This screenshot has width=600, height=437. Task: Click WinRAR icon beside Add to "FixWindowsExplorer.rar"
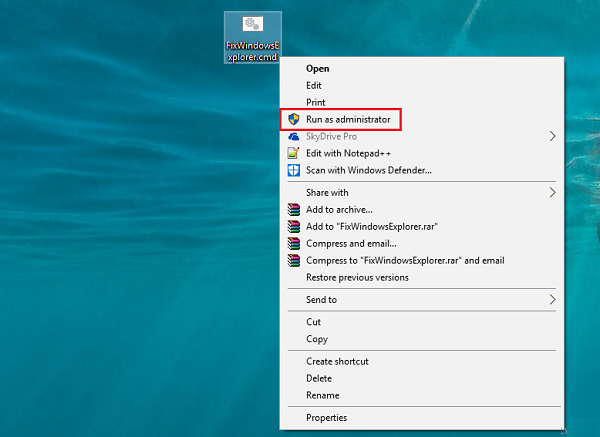pos(293,226)
